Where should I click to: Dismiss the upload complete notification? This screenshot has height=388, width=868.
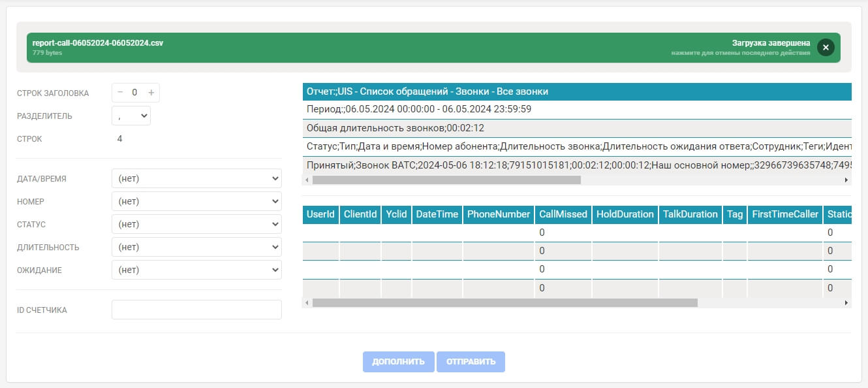click(826, 48)
